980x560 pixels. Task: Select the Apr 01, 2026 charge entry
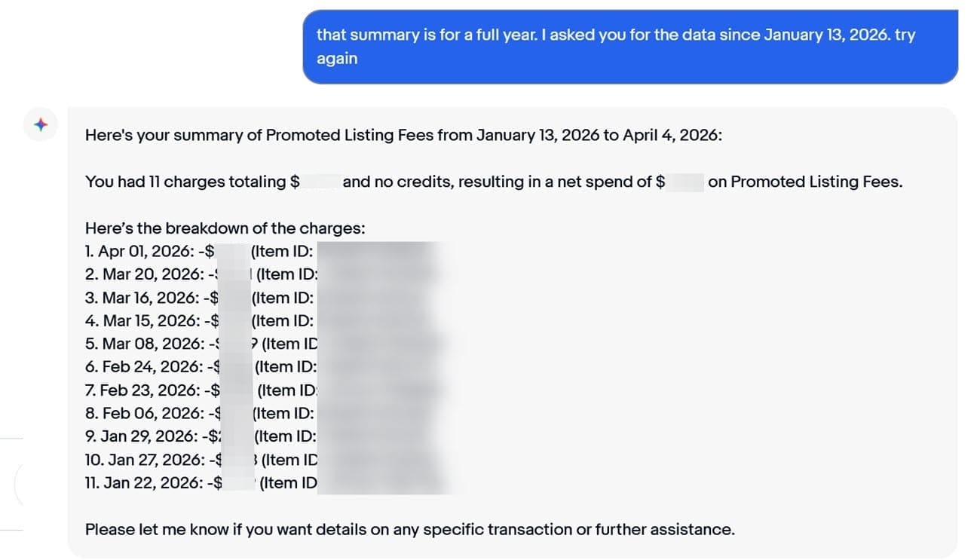(151, 252)
